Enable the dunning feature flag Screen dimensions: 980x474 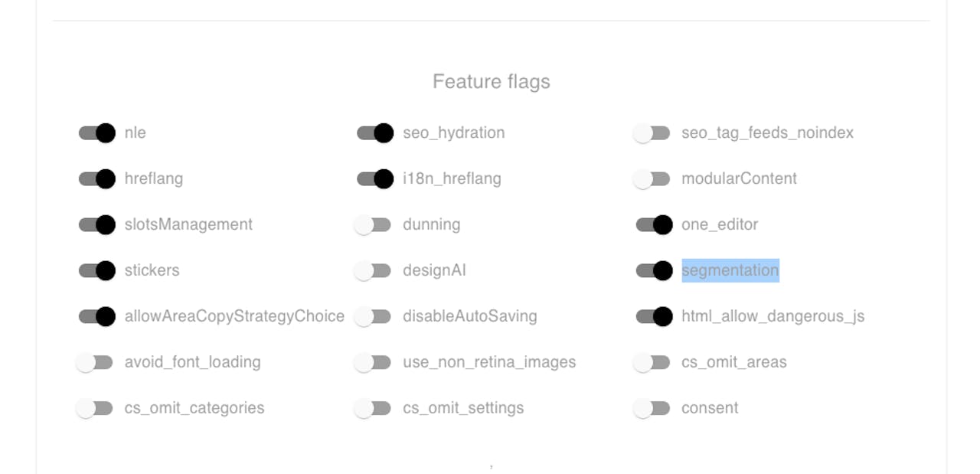pyautogui.click(x=374, y=225)
